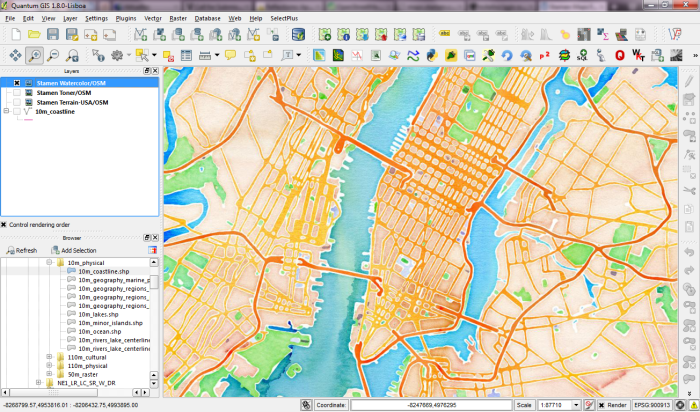This screenshot has height=412, width=700.
Task: Click the Coordinate input field
Action: tap(430, 405)
